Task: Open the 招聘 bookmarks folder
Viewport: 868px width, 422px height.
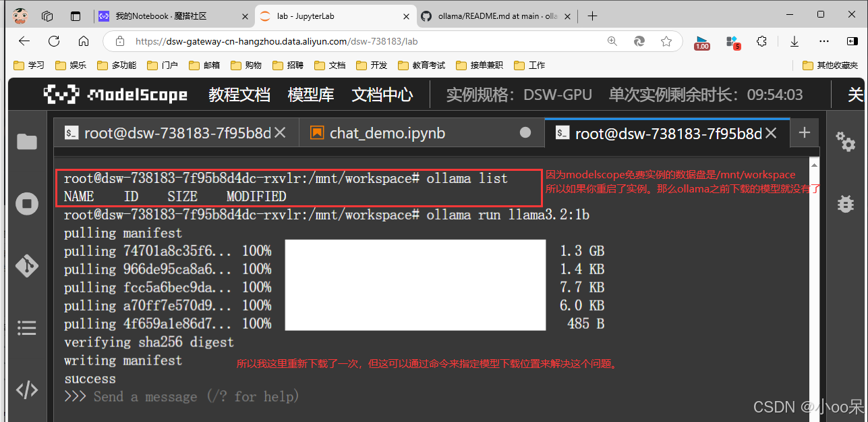Action: [x=288, y=65]
